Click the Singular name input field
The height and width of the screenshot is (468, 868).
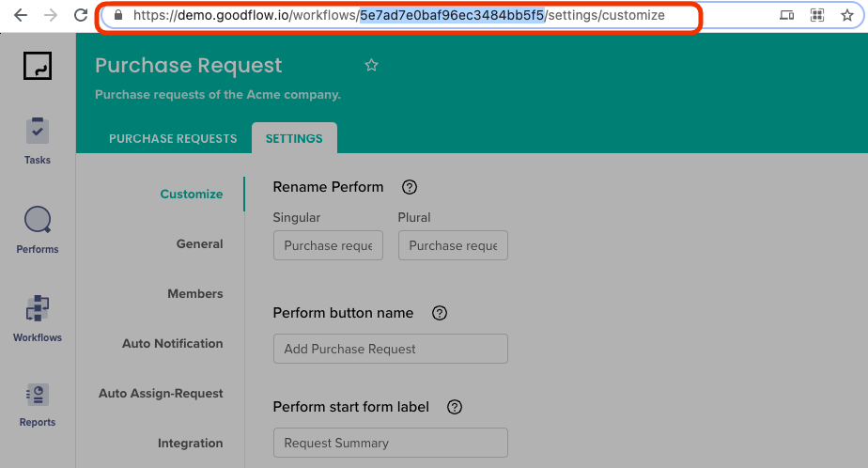coord(328,245)
